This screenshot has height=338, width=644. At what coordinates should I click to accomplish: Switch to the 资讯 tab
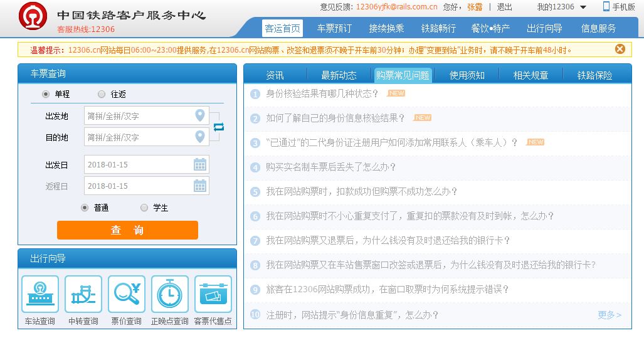click(275, 76)
